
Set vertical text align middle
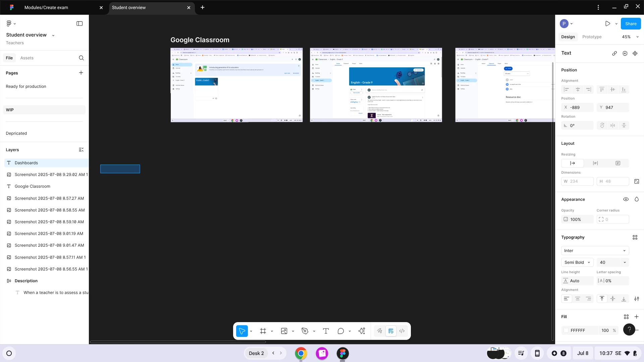click(x=613, y=299)
